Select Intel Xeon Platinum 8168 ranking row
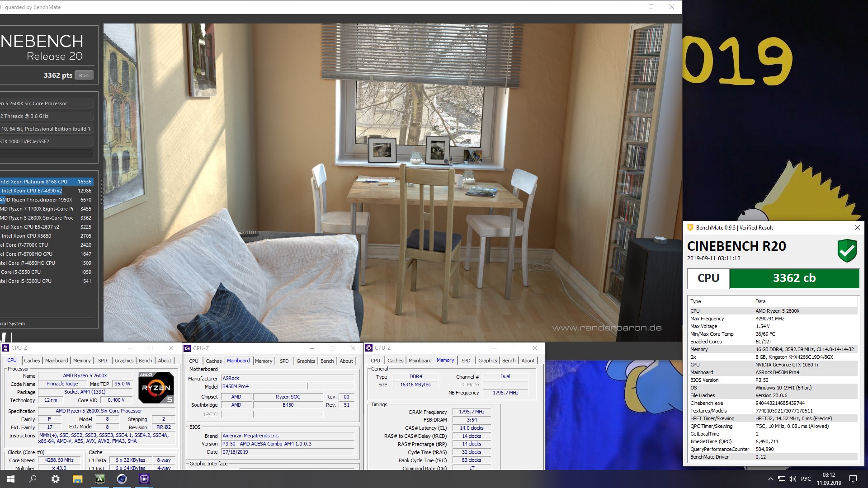 [47, 182]
